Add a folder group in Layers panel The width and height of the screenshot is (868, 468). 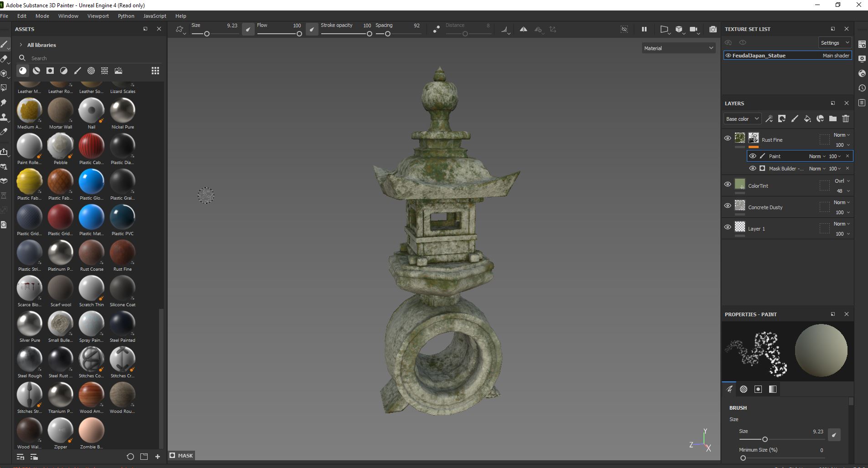tap(833, 119)
